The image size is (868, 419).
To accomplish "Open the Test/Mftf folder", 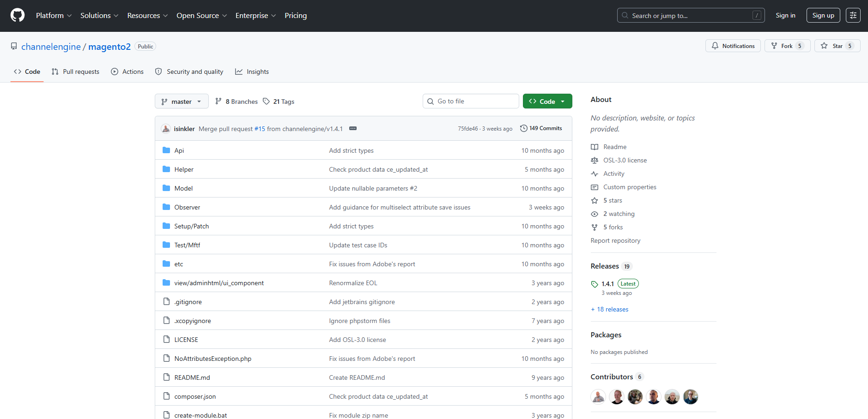I will pyautogui.click(x=187, y=245).
